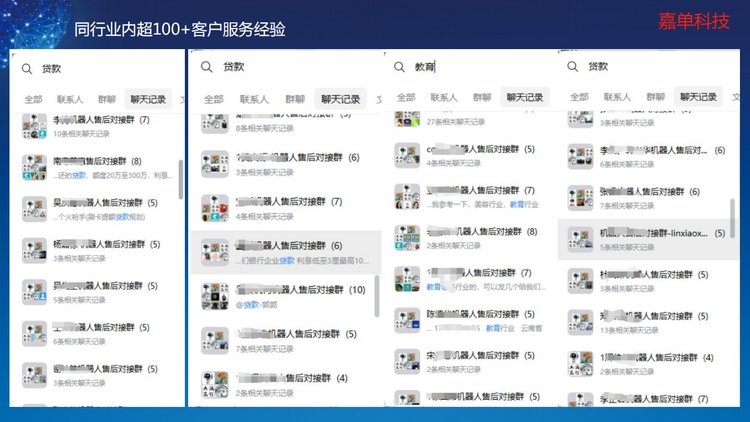The image size is (750, 422).
Task: Click the avatar of the linxiaox group
Action: pos(580,237)
